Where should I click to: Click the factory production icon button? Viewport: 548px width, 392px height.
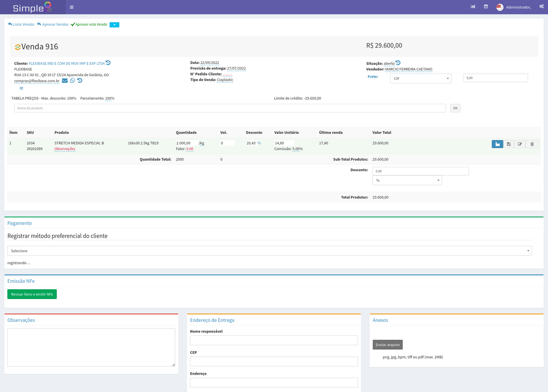pyautogui.click(x=497, y=144)
